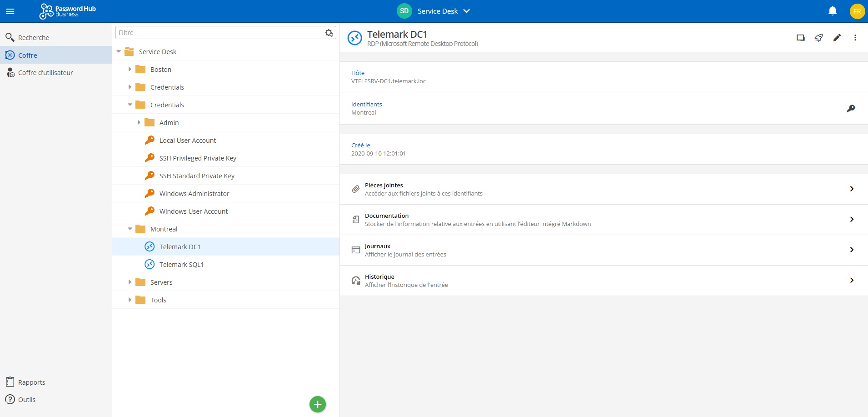This screenshot has width=868, height=417.
Task: Open Recherche in the sidebar
Action: (x=34, y=37)
